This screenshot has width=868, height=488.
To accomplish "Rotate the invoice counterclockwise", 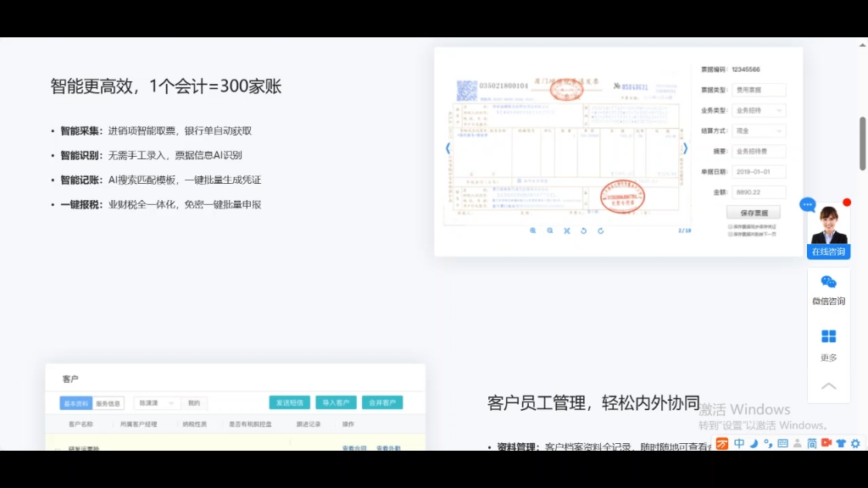I will pyautogui.click(x=584, y=230).
